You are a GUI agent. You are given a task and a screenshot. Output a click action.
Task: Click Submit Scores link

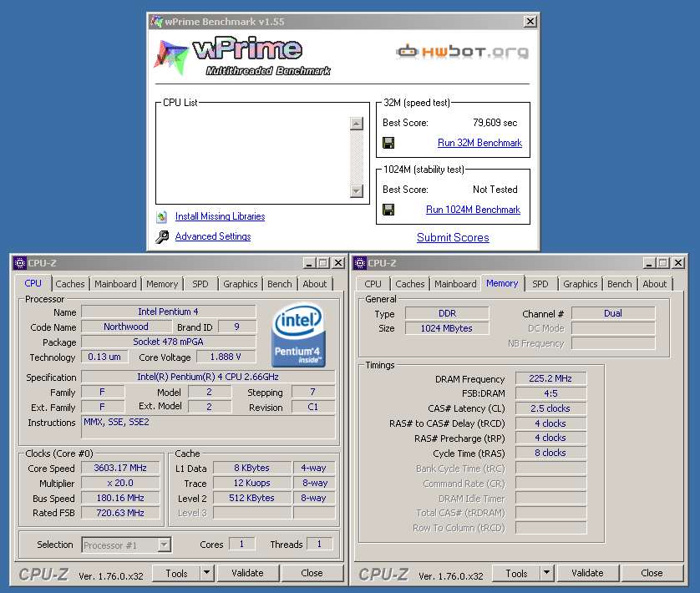[453, 237]
